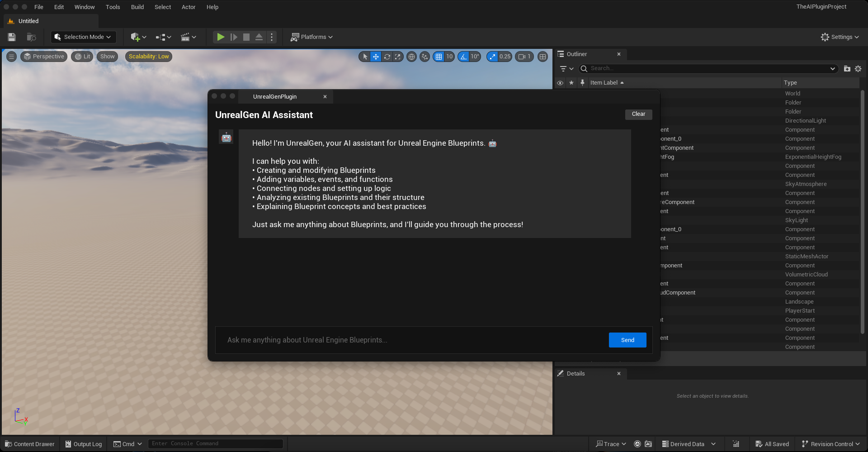868x452 pixels.
Task: Open the Content Browser folder-search icon in toolbar
Action: (x=31, y=37)
